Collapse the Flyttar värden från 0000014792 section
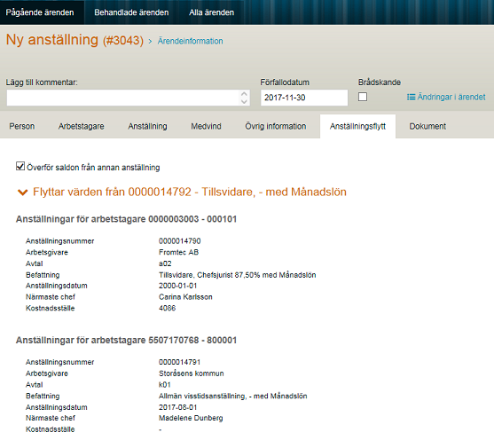This screenshot has height=448, width=494. point(22,193)
